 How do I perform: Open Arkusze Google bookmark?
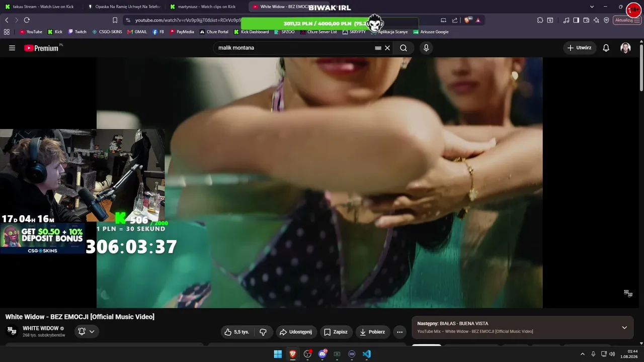tap(431, 32)
